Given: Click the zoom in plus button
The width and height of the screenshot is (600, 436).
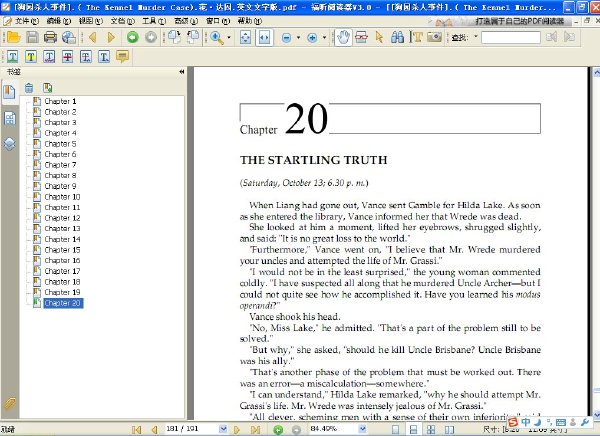Looking at the screenshot, I should pos(312,38).
